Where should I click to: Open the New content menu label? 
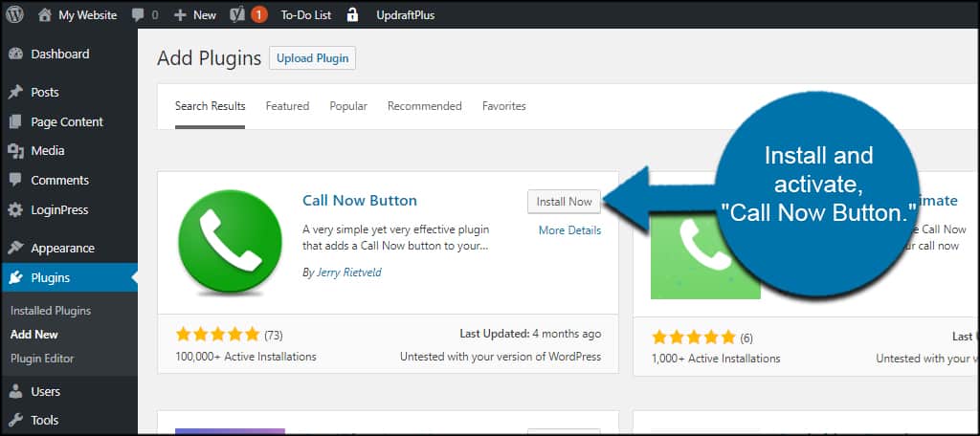click(205, 15)
